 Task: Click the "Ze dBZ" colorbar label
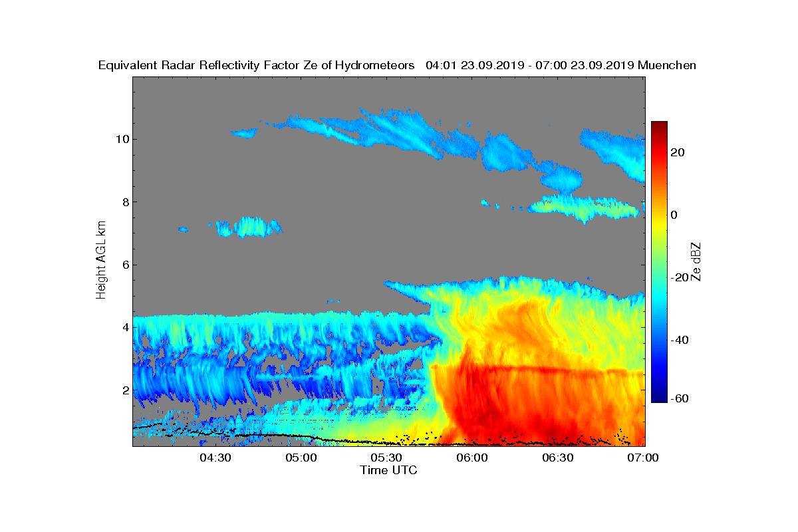point(697,261)
